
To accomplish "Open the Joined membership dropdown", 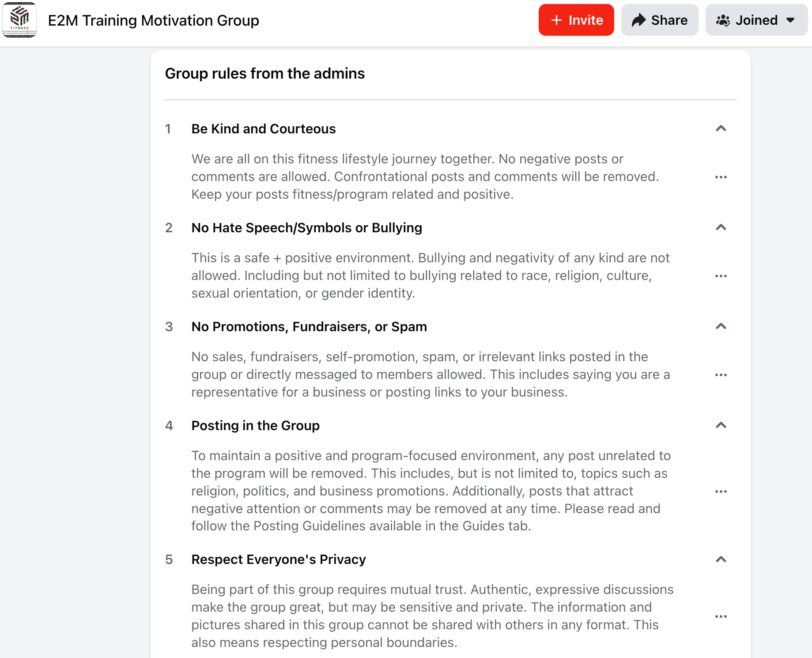I will tap(756, 20).
